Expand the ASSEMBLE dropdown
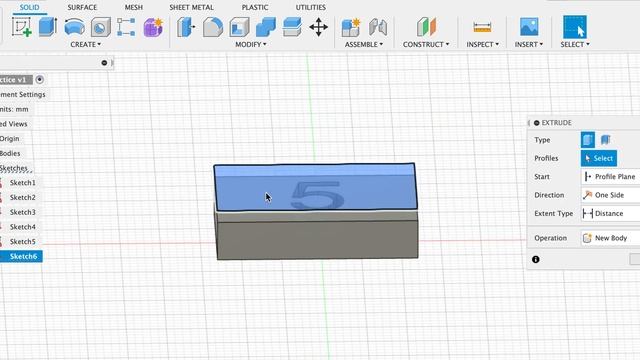This screenshot has width=640, height=360. [x=364, y=44]
